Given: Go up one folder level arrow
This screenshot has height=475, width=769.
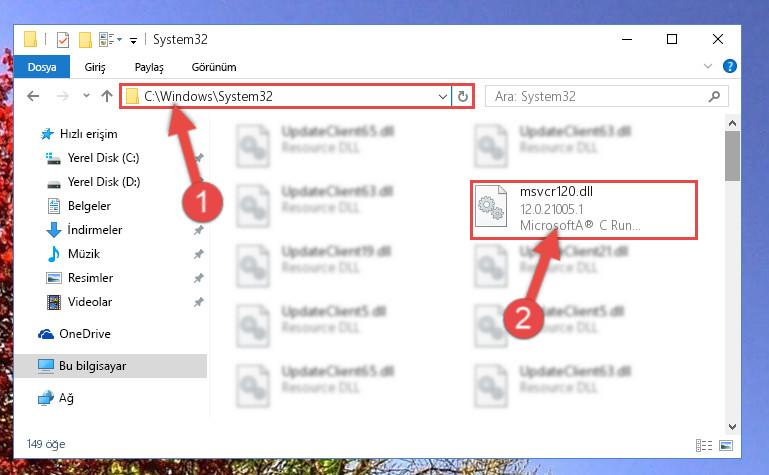Looking at the screenshot, I should [107, 96].
